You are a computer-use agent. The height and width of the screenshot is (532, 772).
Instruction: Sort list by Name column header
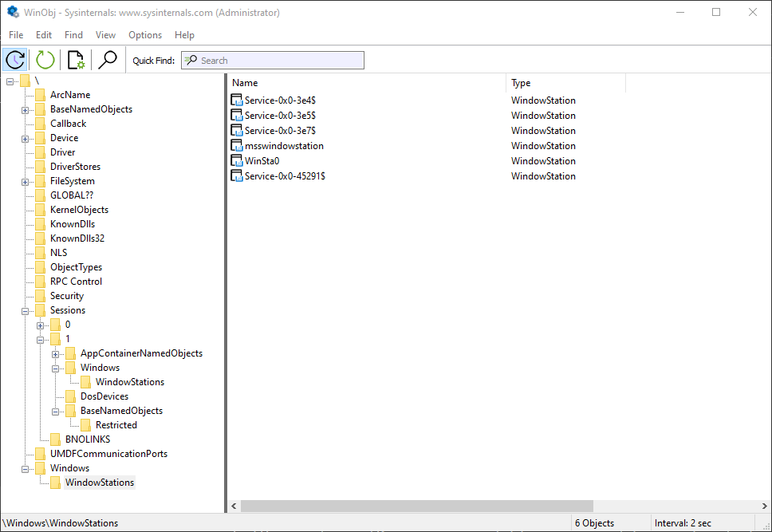pyautogui.click(x=367, y=83)
